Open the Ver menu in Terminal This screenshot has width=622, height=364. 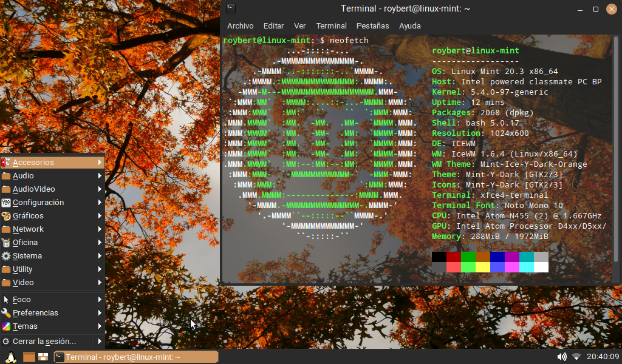300,25
